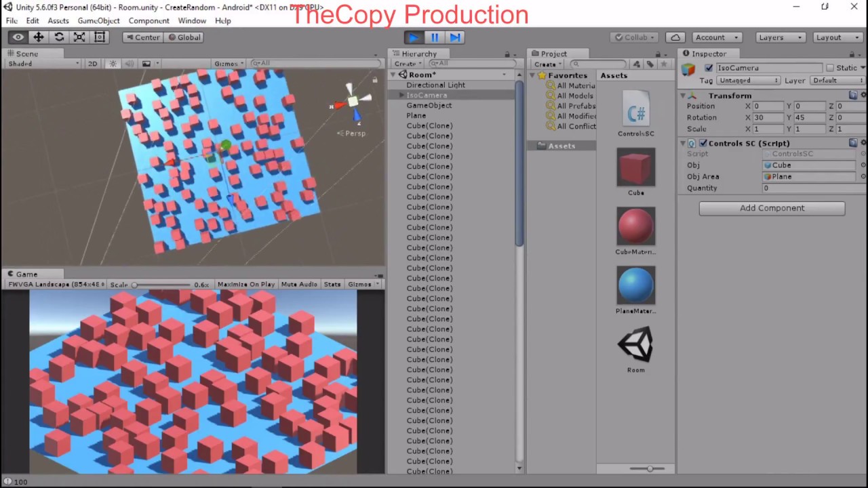Select the CubeMaterial asset
The height and width of the screenshot is (488, 868).
coord(636,231)
